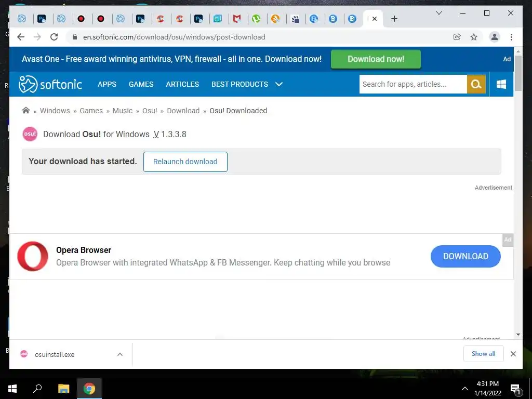Go back to the previous page
The width and height of the screenshot is (532, 399).
click(21, 37)
